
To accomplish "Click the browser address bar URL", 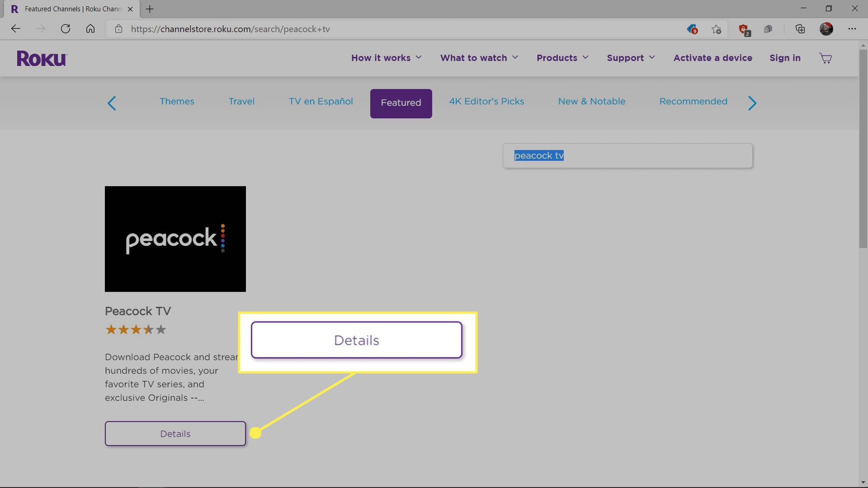I will pos(230,29).
